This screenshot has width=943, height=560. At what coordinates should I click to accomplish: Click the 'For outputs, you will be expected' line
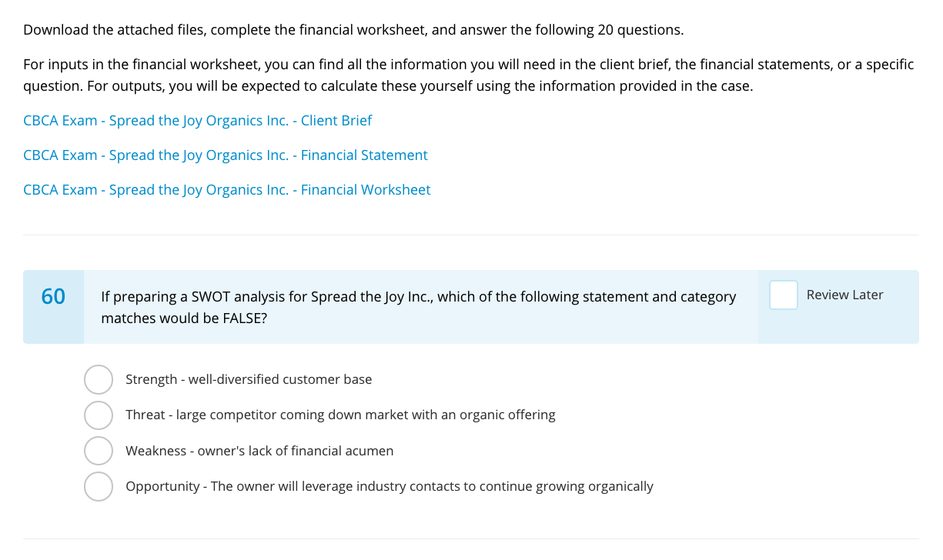pos(420,86)
